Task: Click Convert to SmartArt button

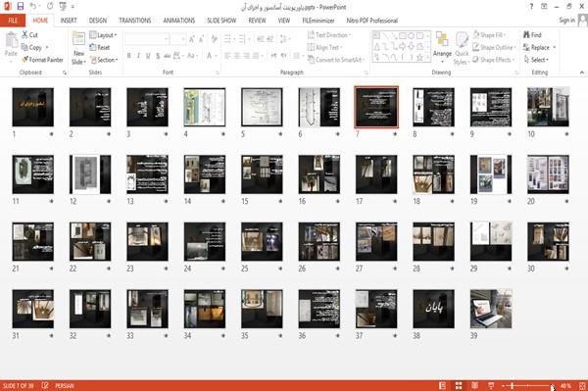Action: coord(336,60)
